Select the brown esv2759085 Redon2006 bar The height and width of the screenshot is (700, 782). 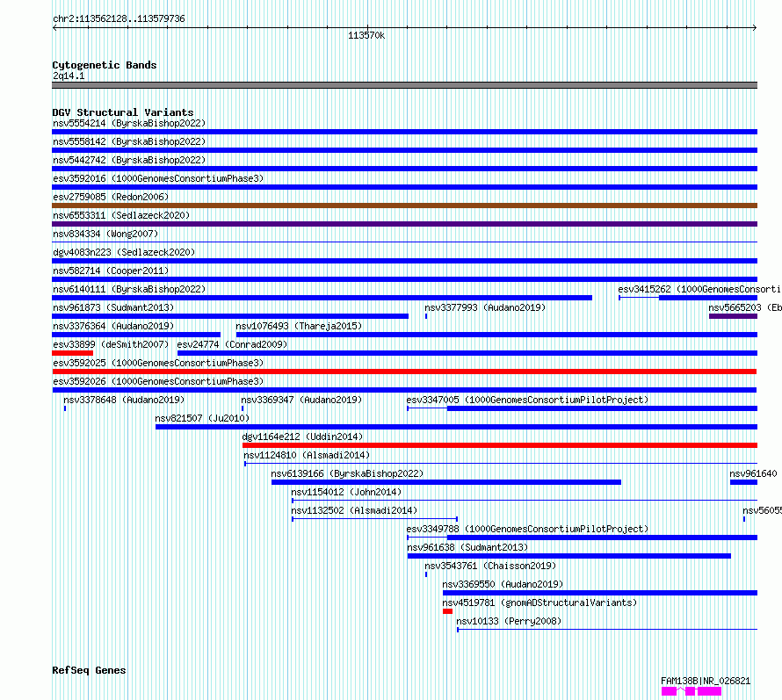click(404, 206)
